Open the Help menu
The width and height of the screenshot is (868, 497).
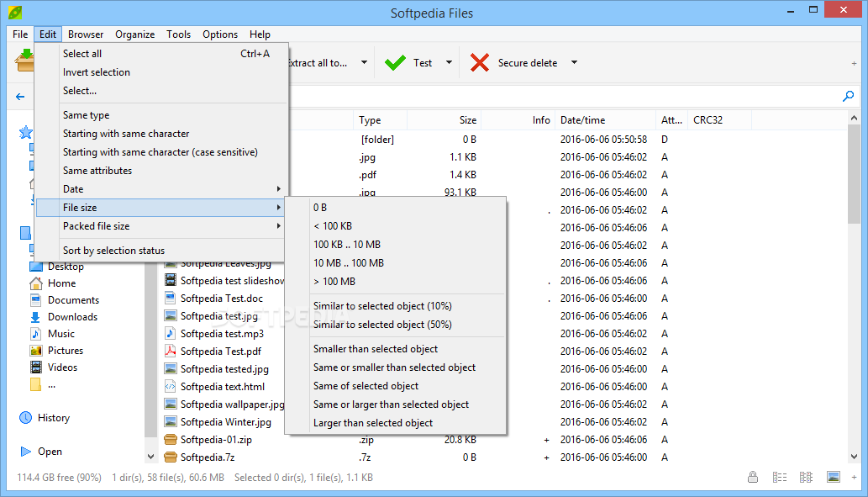(x=260, y=34)
